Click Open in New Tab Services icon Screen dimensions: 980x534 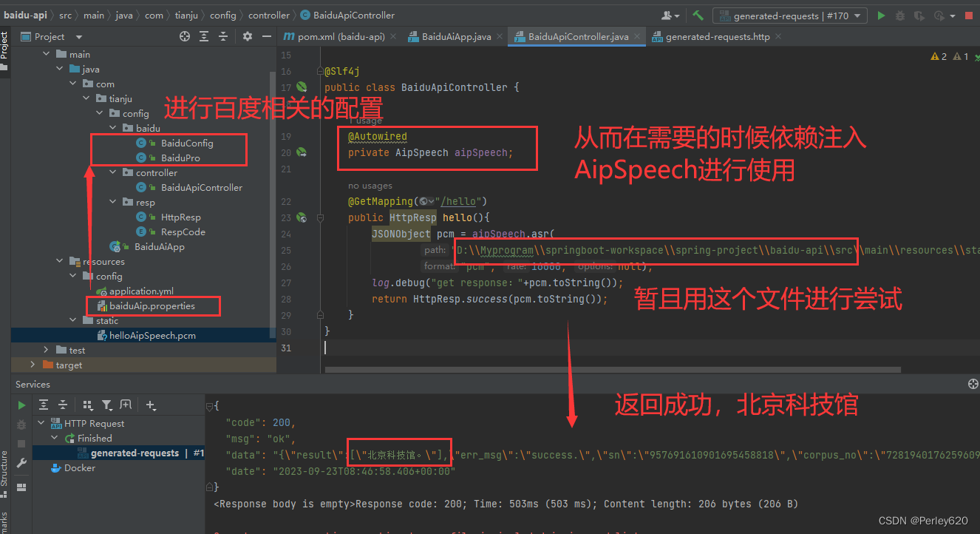[x=126, y=405]
